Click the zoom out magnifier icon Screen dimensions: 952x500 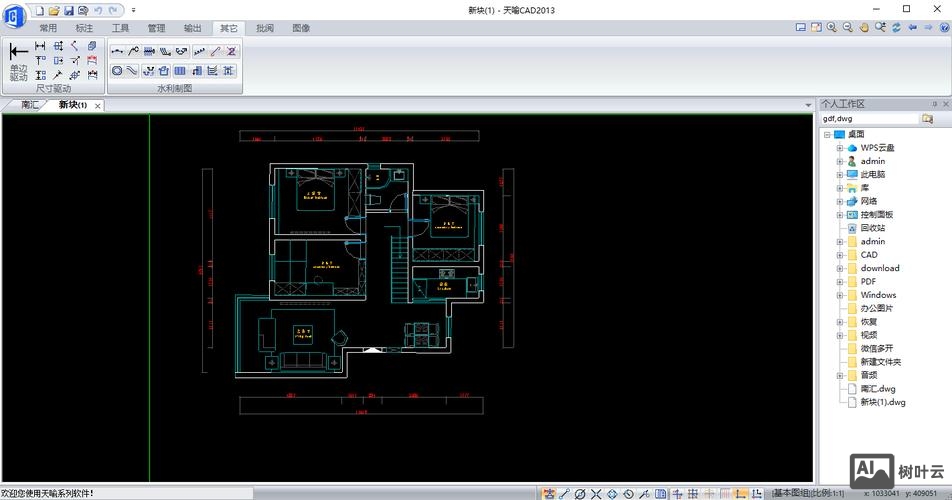[848, 28]
